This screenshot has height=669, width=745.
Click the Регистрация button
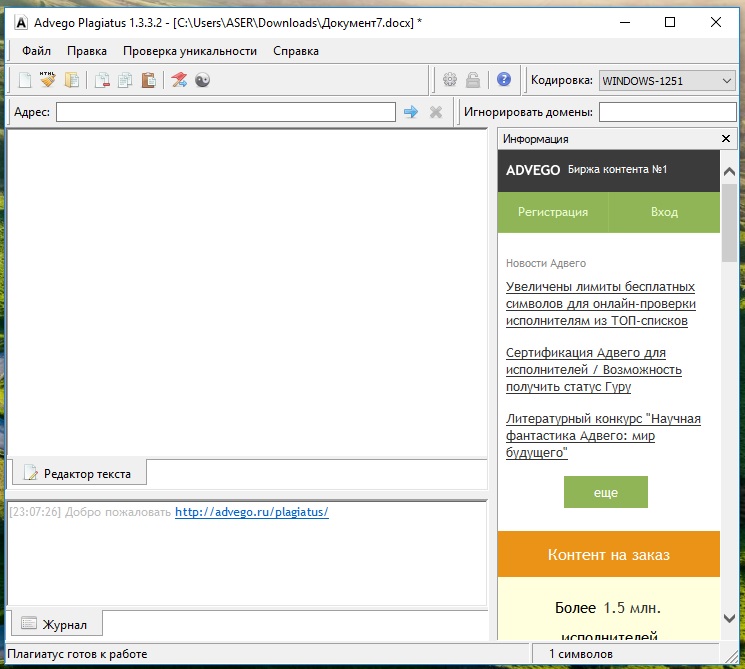(x=553, y=212)
